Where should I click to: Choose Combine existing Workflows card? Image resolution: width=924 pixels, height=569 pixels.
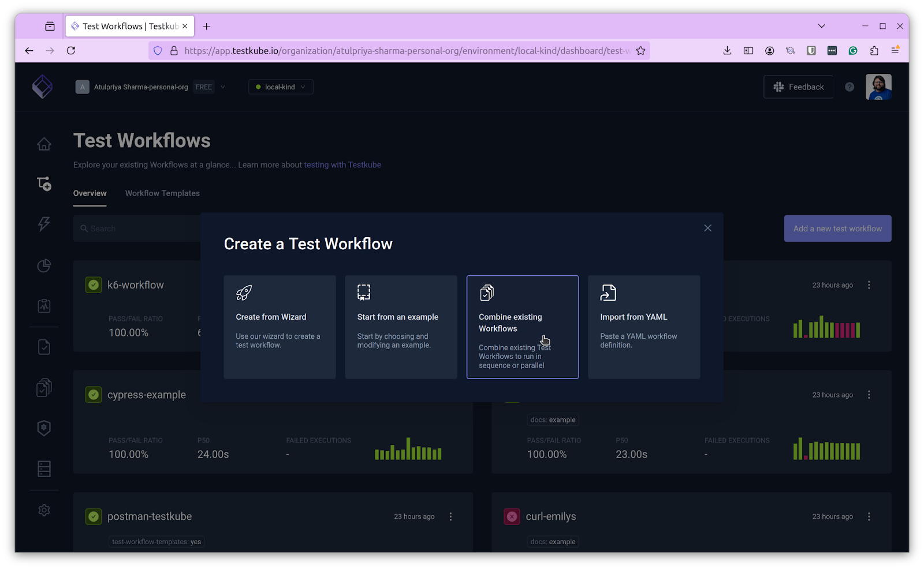523,327
